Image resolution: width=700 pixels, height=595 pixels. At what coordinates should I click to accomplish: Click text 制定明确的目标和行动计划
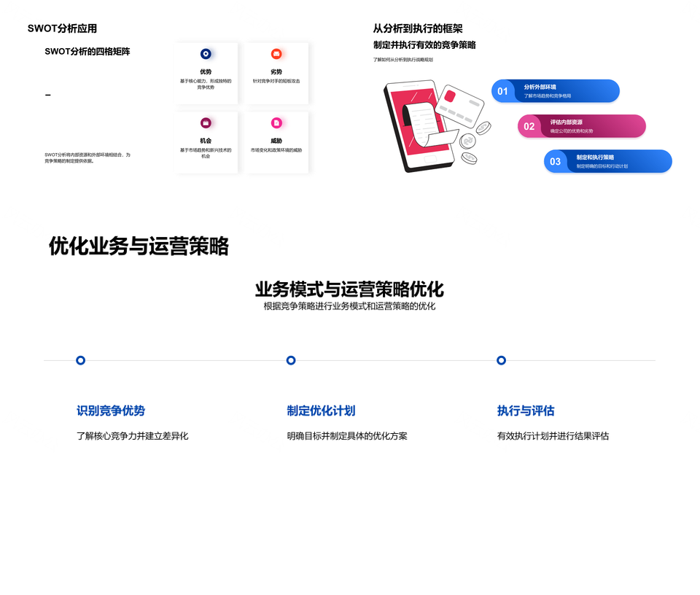pos(602,166)
